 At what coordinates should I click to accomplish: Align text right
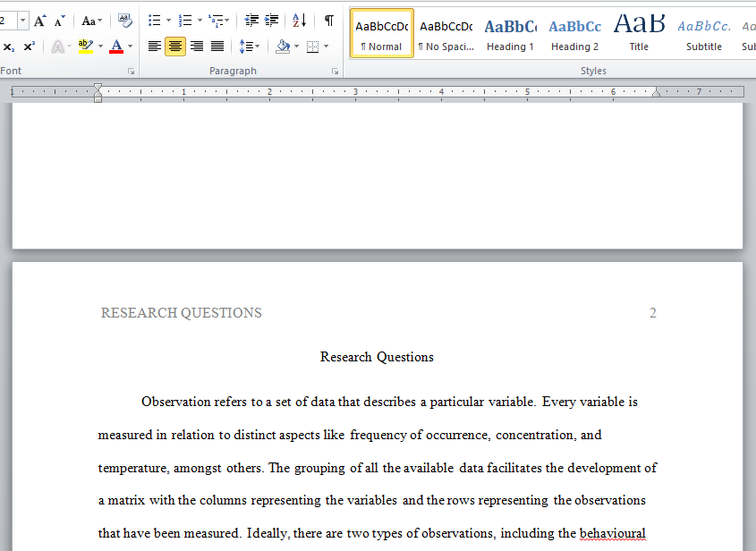pos(196,47)
